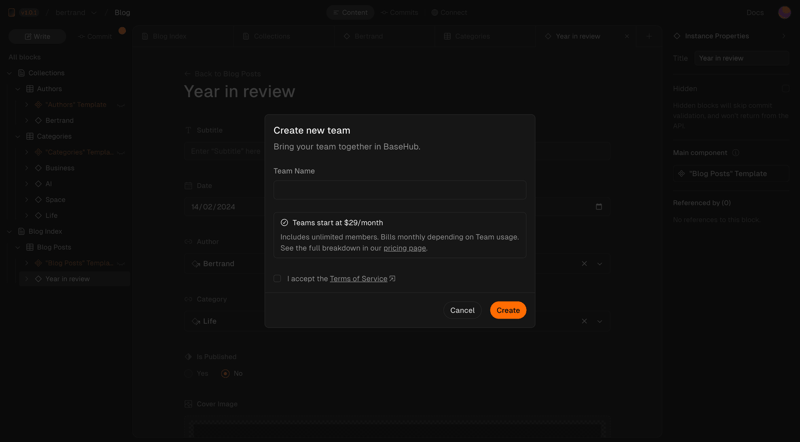Switch to the Commits tab in background header

[x=399, y=12]
